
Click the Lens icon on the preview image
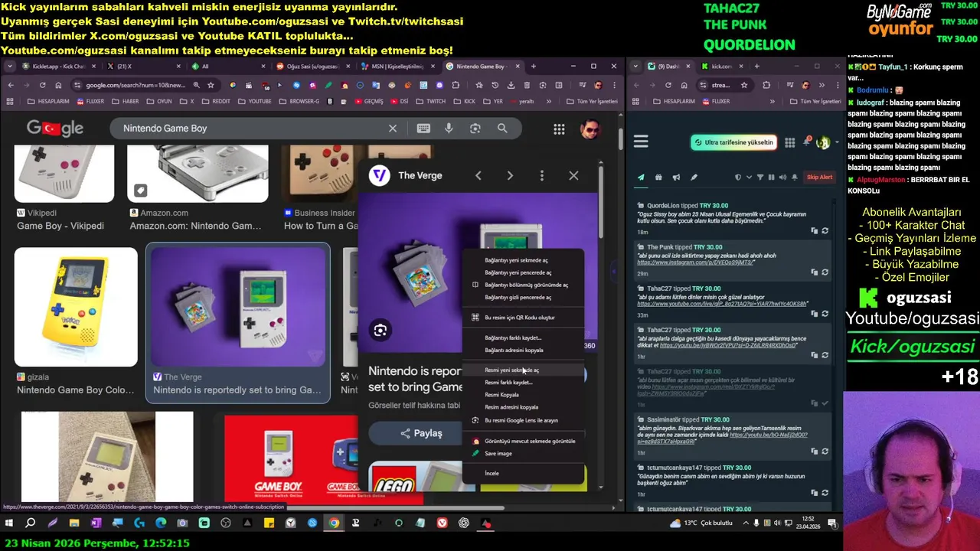click(x=381, y=331)
